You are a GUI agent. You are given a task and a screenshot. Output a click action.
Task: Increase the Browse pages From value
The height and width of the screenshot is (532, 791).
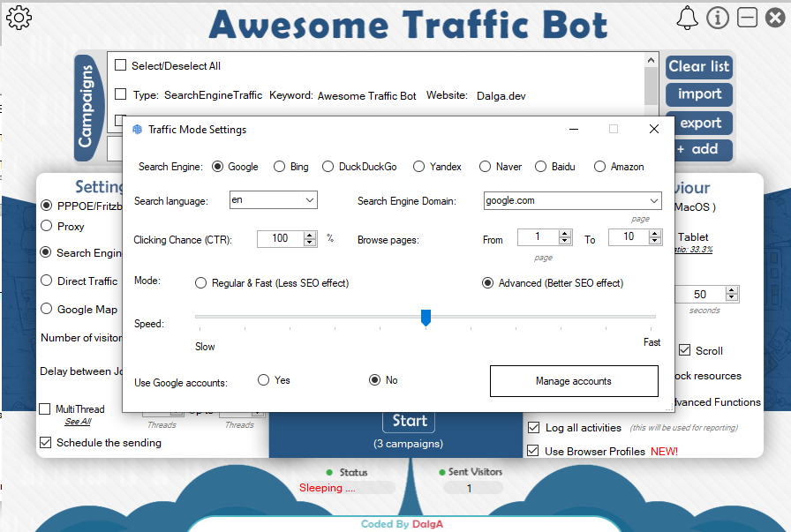point(565,234)
